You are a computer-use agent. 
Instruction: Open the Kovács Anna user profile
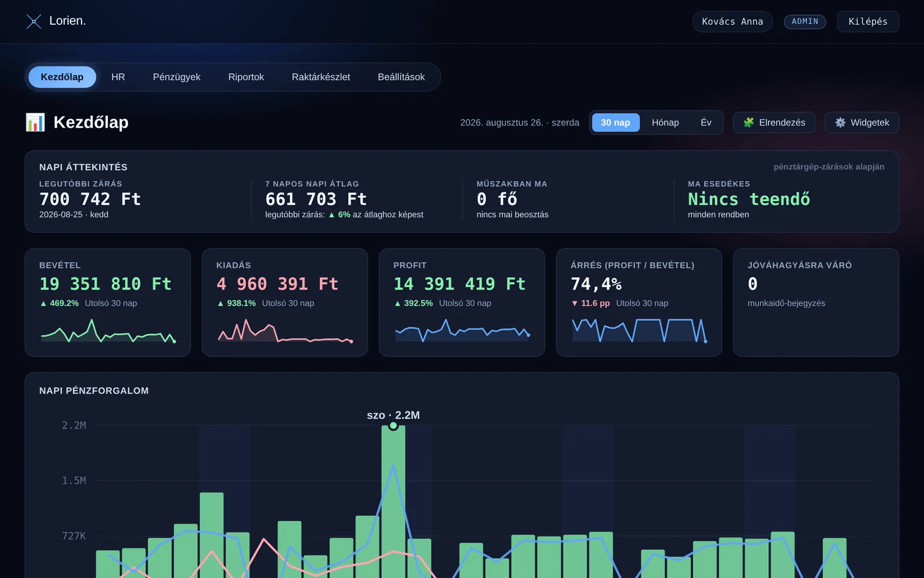pyautogui.click(x=732, y=21)
